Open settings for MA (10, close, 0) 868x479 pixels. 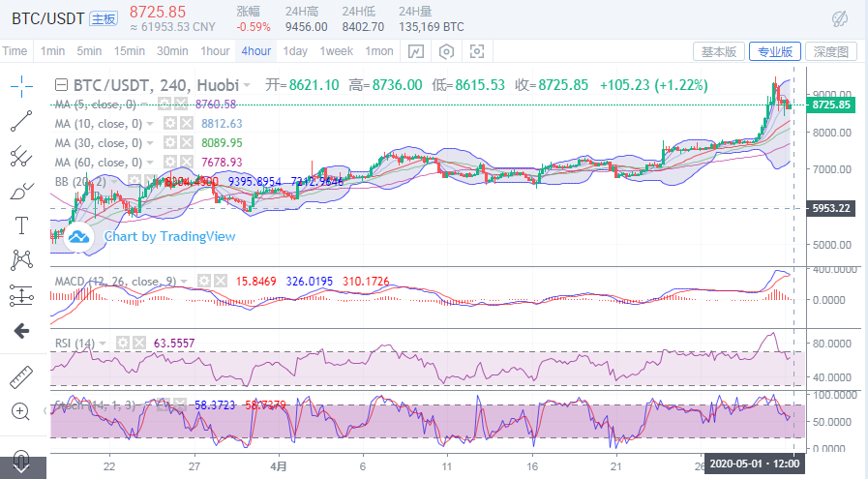(x=170, y=123)
